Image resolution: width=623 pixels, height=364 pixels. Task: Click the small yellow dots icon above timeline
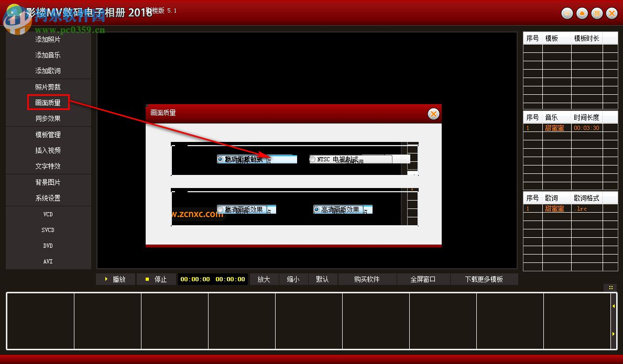tap(610, 288)
